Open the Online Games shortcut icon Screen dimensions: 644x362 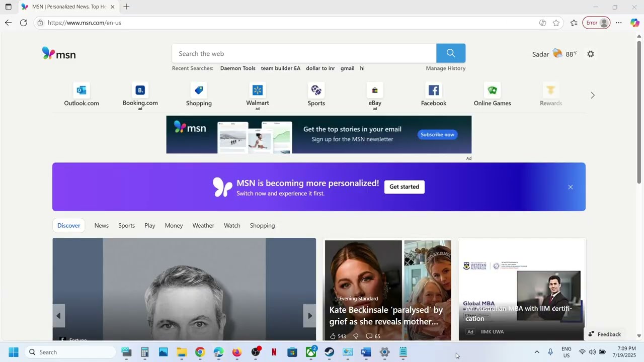coord(493,90)
